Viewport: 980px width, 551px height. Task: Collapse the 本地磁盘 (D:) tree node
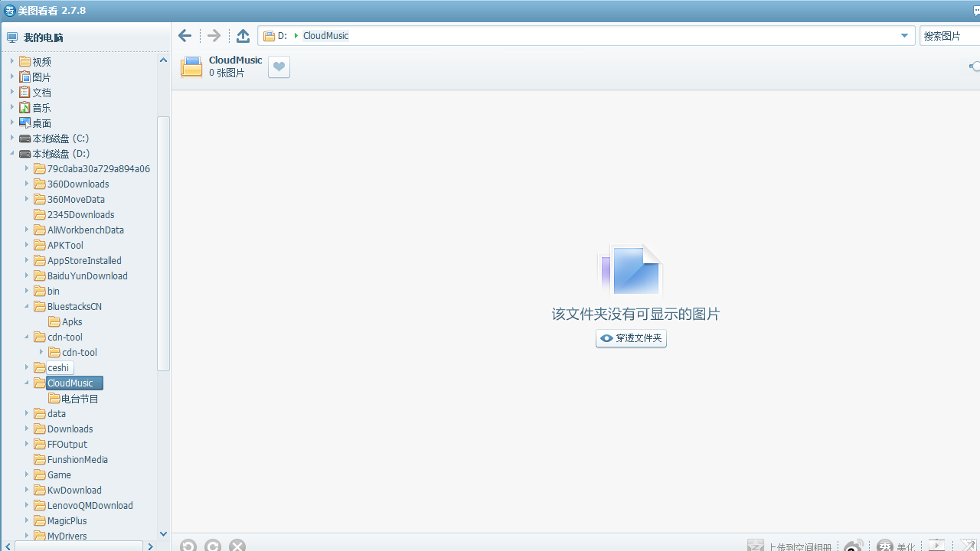click(12, 154)
